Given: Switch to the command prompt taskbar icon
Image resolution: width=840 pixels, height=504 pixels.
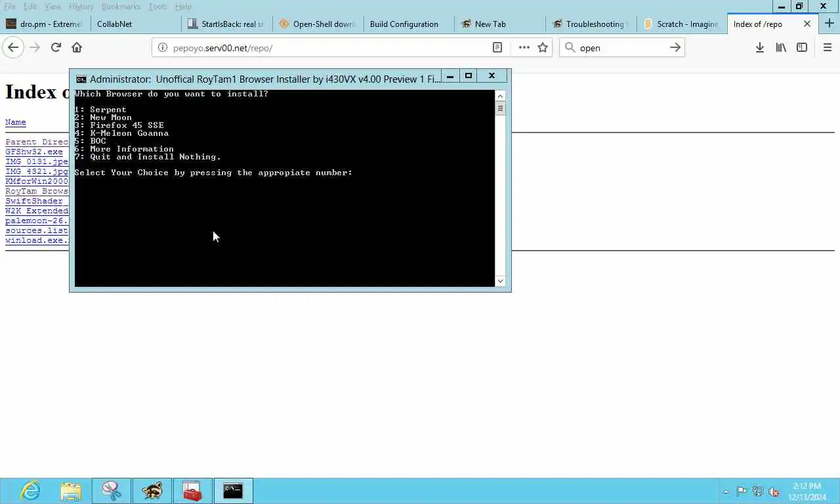Looking at the screenshot, I should point(233,491).
